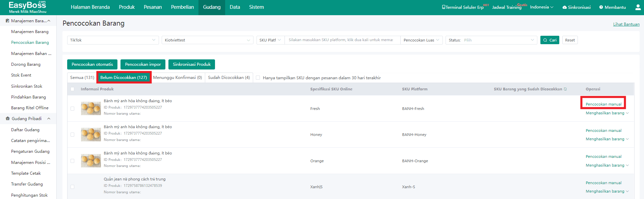Switch to the Sudah Dicocokkan (4) tab
644x199 pixels.
[229, 78]
